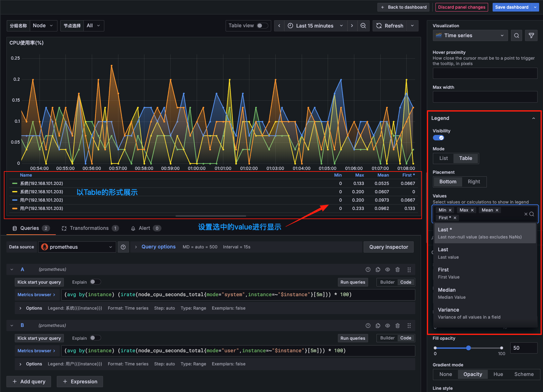Run queries for query A

[x=353, y=282]
